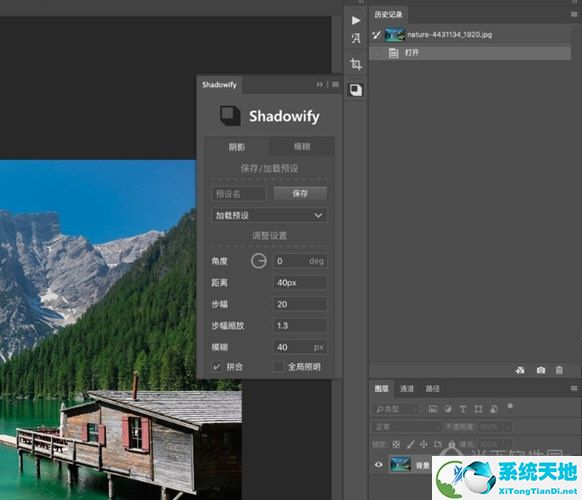Screen dimensions: 582x500
Task: Collapse Shadowify panel with double arrows
Action: [319, 85]
